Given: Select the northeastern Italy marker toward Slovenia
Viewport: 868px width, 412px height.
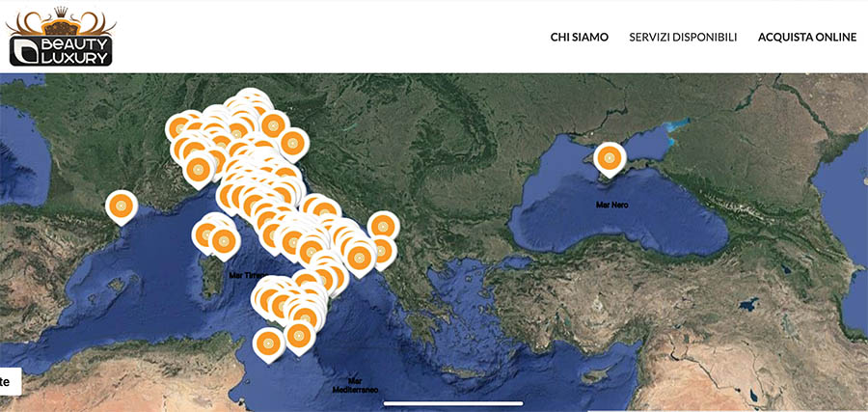Looking at the screenshot, I should (294, 144).
